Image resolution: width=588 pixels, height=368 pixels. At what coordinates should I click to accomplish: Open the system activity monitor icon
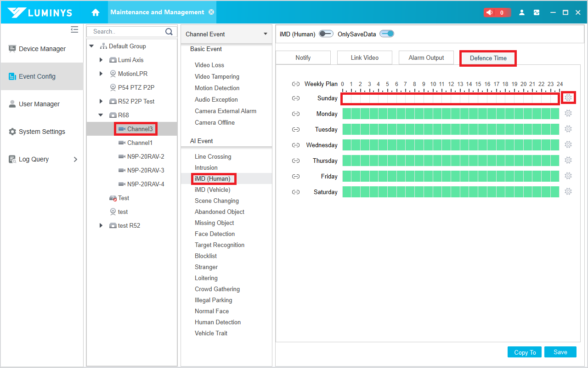coord(537,12)
